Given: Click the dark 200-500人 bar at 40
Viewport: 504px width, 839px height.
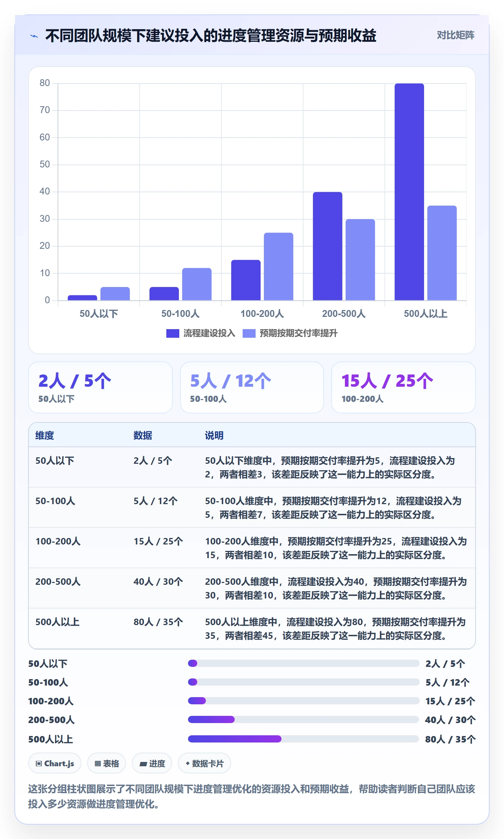Looking at the screenshot, I should (327, 246).
